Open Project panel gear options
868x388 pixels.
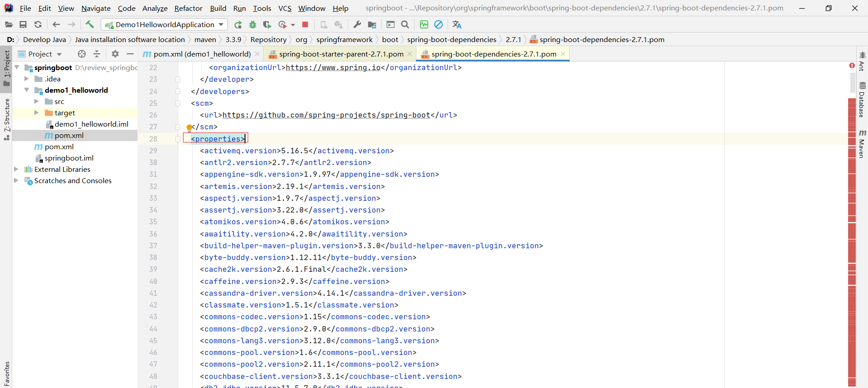[x=115, y=54]
